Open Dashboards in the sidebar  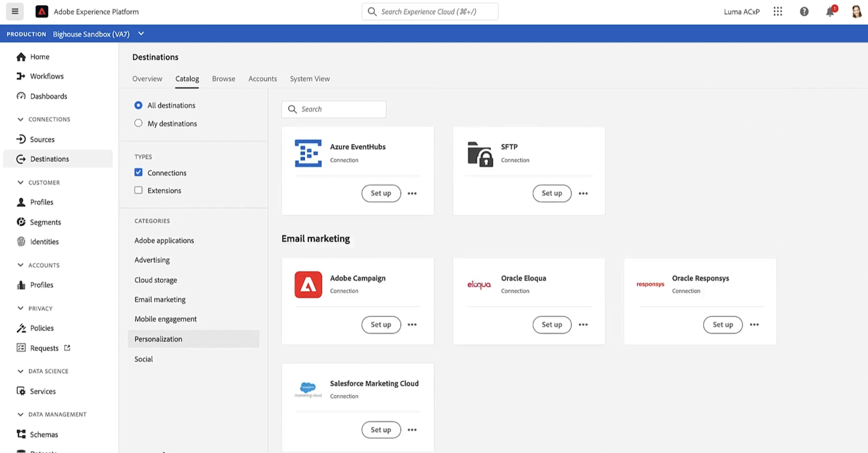pos(42,96)
